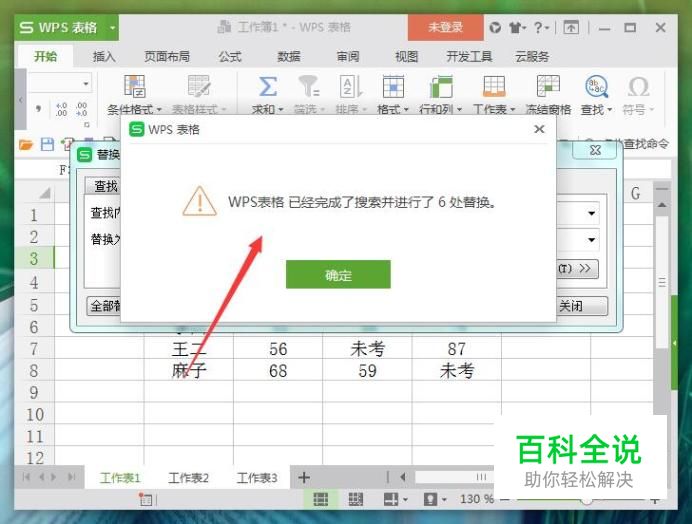This screenshot has width=692, height=524.
Task: Select the 审阅 ribbon tab
Action: click(x=348, y=57)
